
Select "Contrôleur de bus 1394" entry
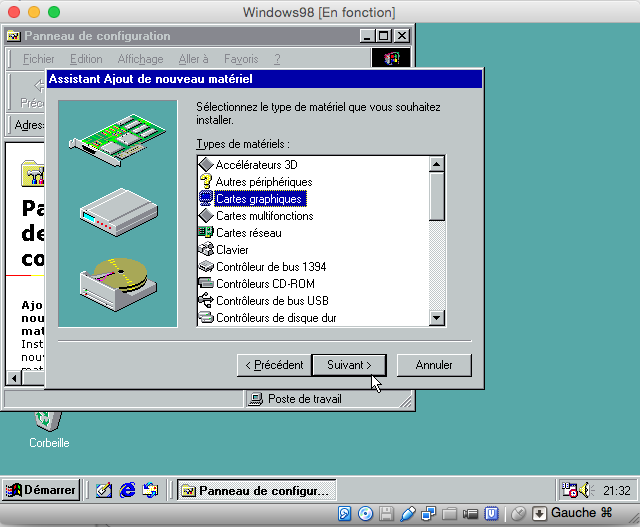(271, 267)
